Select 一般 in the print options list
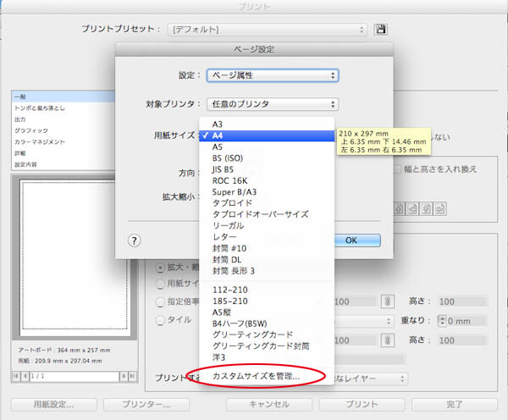508x420 pixels. pos(63,97)
